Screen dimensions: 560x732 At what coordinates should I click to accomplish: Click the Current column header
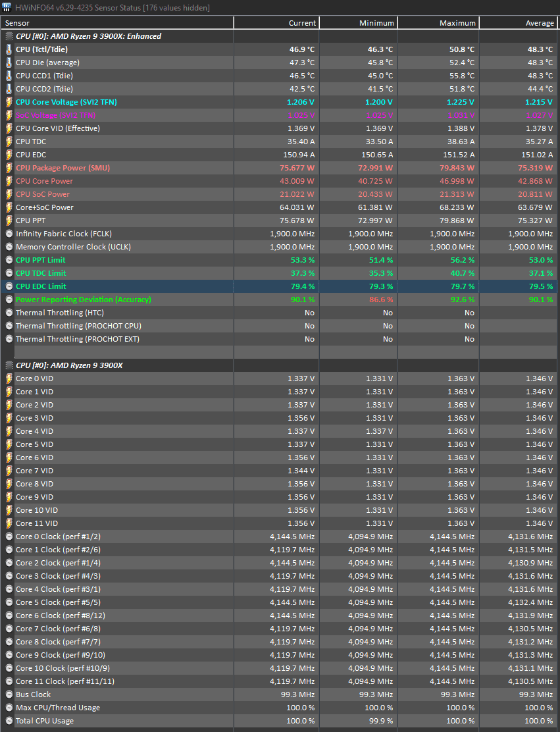(x=276, y=23)
